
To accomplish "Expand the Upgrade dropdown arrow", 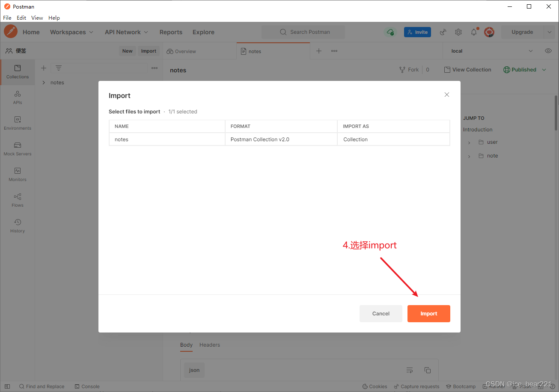I will tap(550, 32).
